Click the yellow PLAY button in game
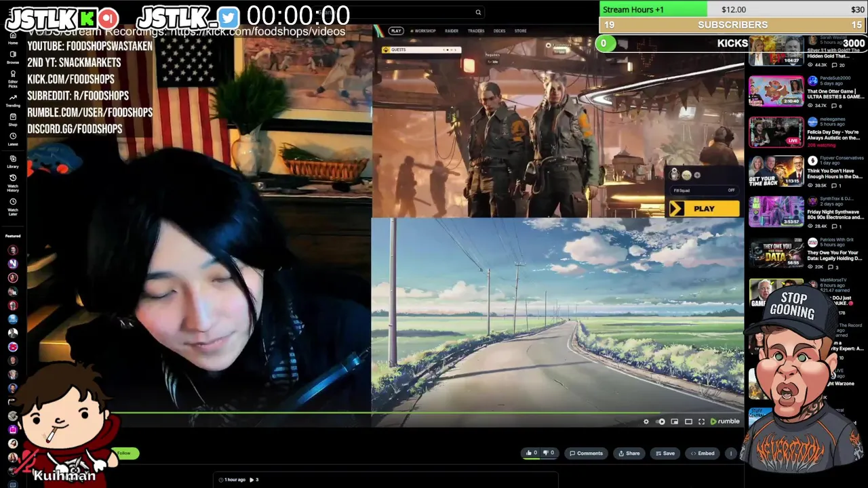The image size is (868, 488). pyautogui.click(x=704, y=209)
